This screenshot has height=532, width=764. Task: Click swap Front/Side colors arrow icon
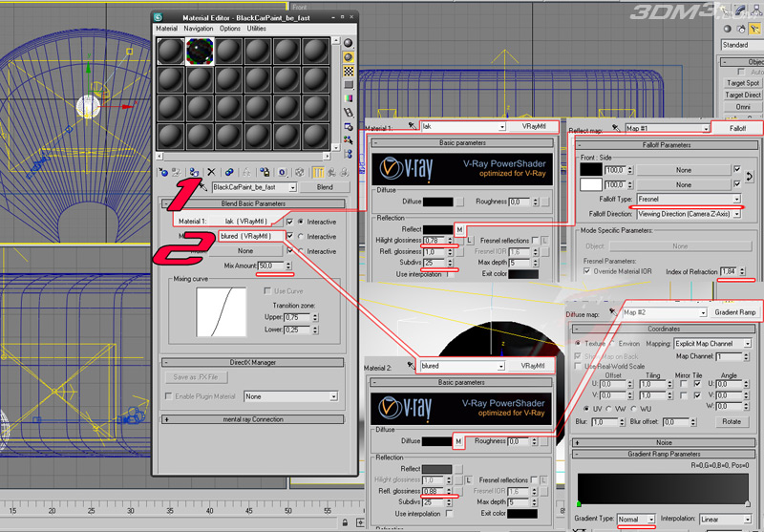pyautogui.click(x=749, y=176)
